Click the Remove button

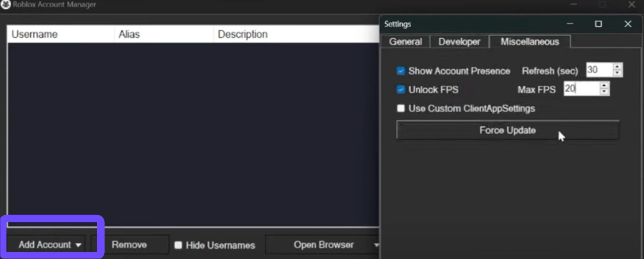coord(129,245)
